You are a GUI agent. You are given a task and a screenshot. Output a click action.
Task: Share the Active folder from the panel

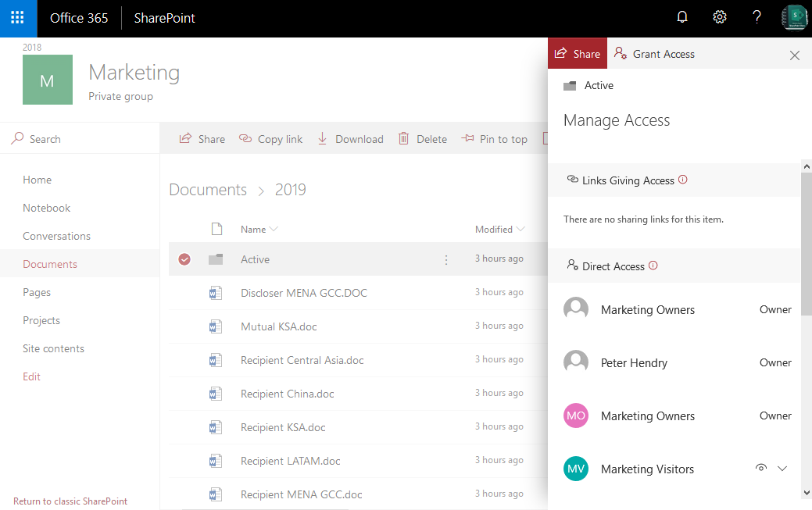577,53
